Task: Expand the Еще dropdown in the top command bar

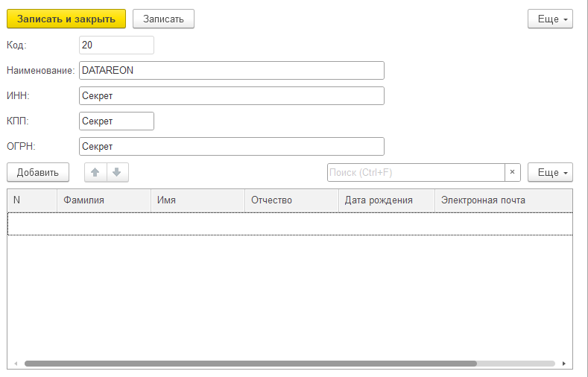Action: click(549, 19)
